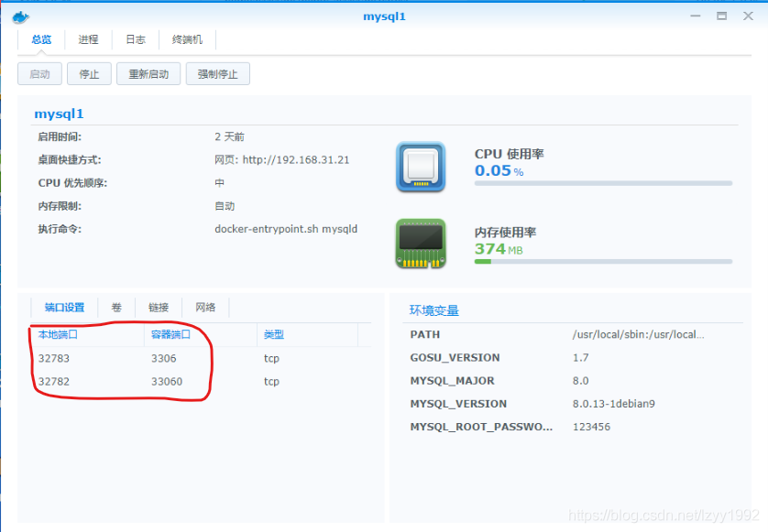Select the 网络 tab
The width and height of the screenshot is (768, 532).
click(205, 308)
